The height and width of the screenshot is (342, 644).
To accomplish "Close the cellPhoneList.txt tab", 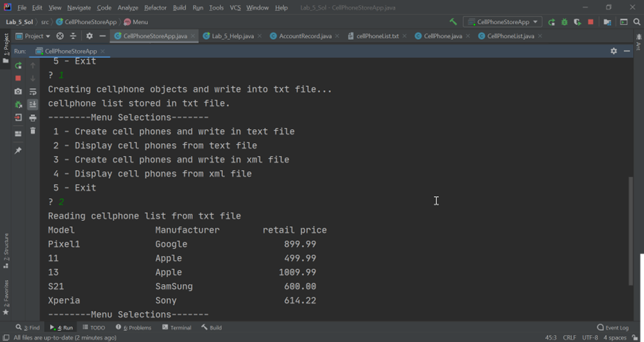I will point(405,36).
